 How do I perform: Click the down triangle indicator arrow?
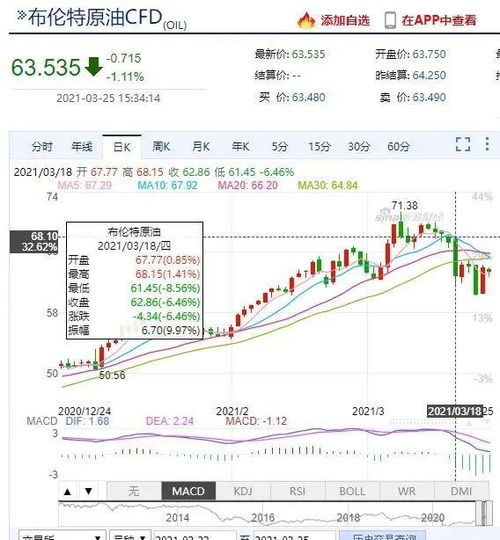pos(88,491)
